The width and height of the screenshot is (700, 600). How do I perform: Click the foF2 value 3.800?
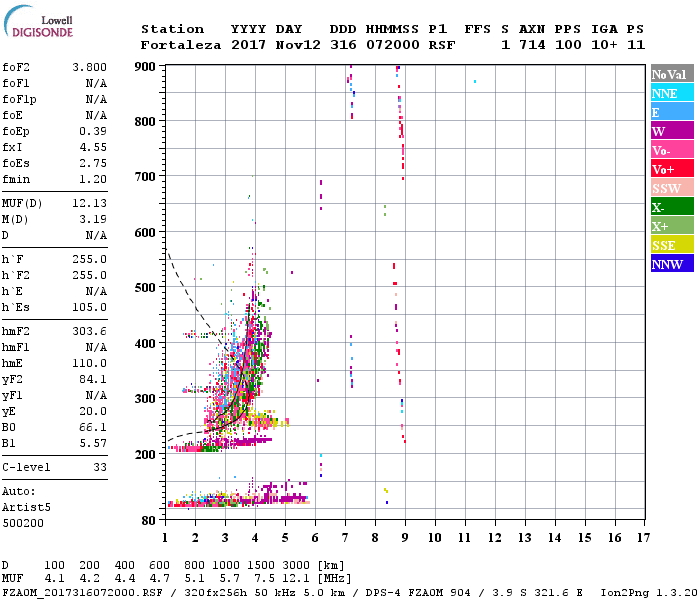pyautogui.click(x=90, y=67)
